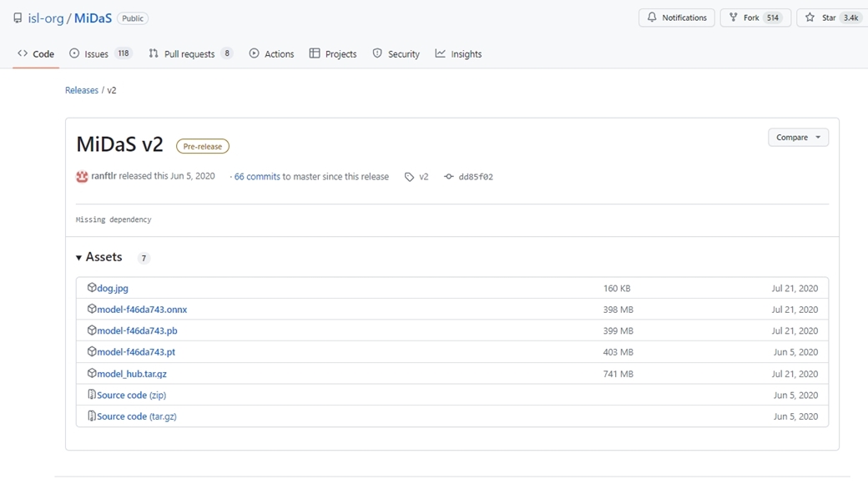Click the bell icon in Notifications
868x484 pixels.
(x=652, y=18)
